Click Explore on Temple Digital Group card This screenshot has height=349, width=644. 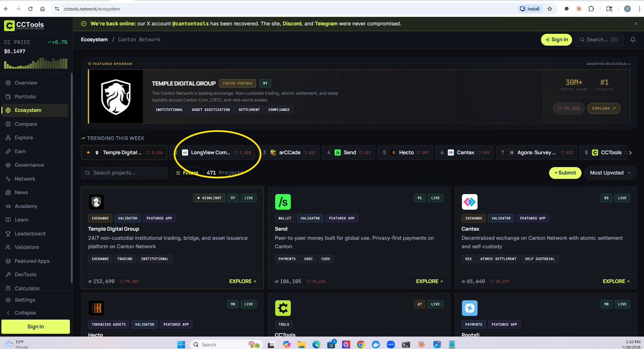coord(243,281)
